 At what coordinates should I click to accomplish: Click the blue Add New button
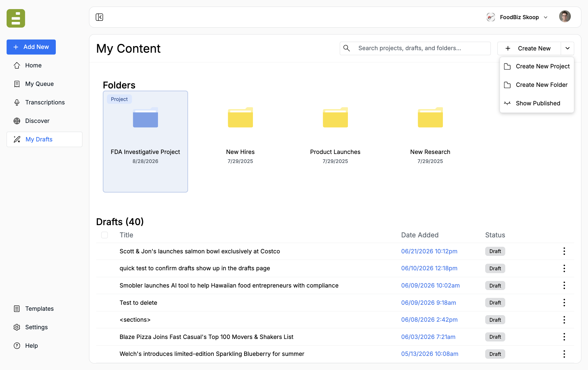[31, 47]
